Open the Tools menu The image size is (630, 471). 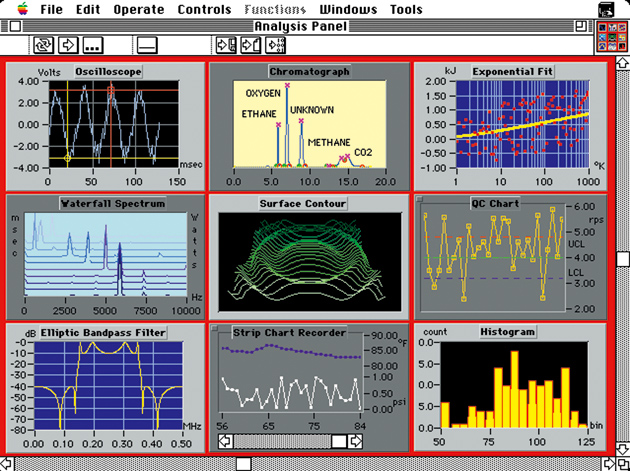click(405, 9)
